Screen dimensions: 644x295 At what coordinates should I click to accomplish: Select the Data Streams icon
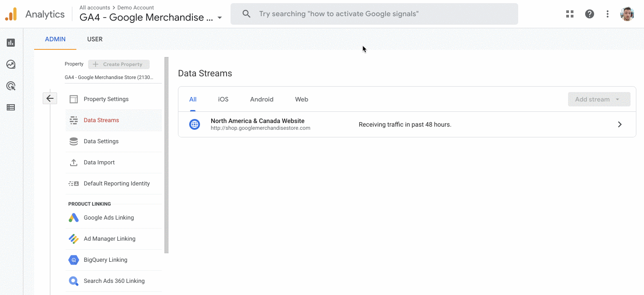pos(73,120)
